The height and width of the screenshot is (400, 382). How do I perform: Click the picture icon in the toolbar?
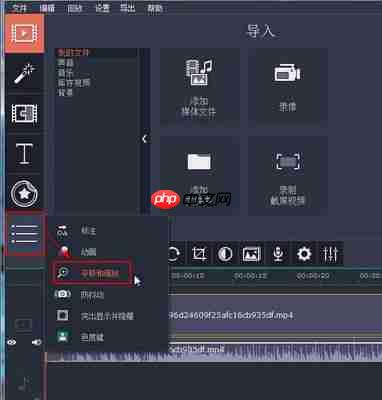[x=252, y=254]
